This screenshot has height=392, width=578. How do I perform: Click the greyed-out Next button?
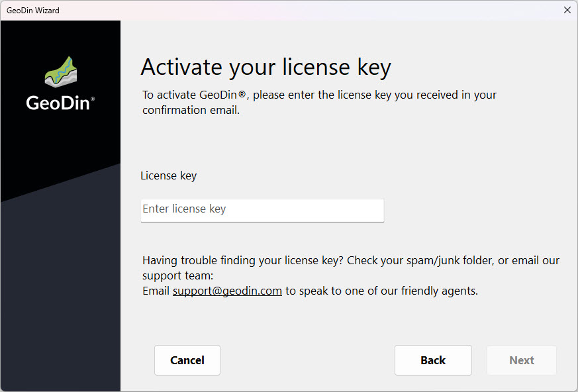point(522,360)
